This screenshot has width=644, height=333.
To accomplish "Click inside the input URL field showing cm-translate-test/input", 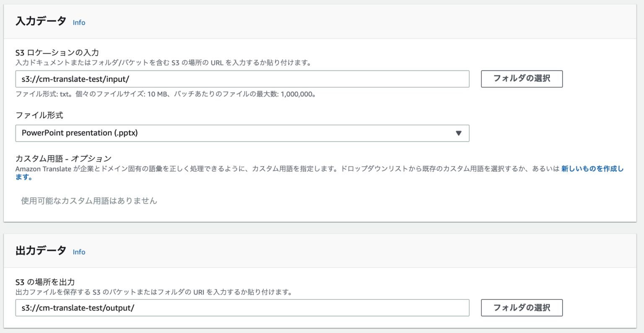I will pos(168,79).
